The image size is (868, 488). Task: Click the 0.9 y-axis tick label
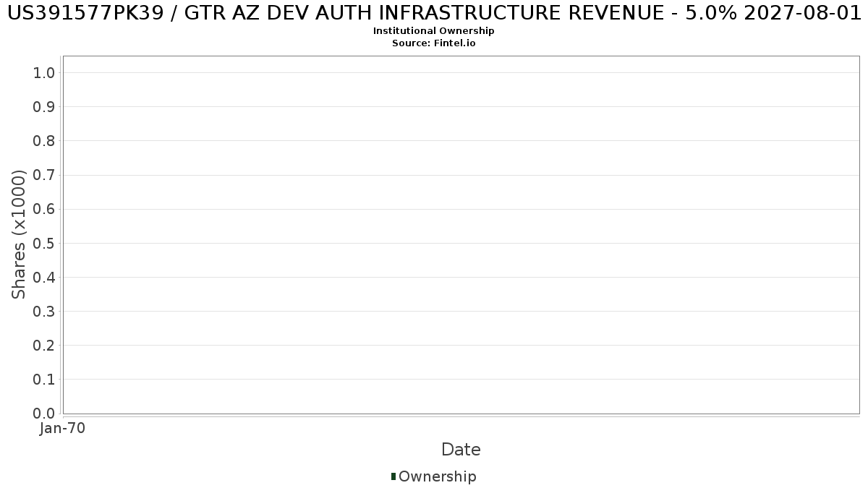[x=44, y=106]
